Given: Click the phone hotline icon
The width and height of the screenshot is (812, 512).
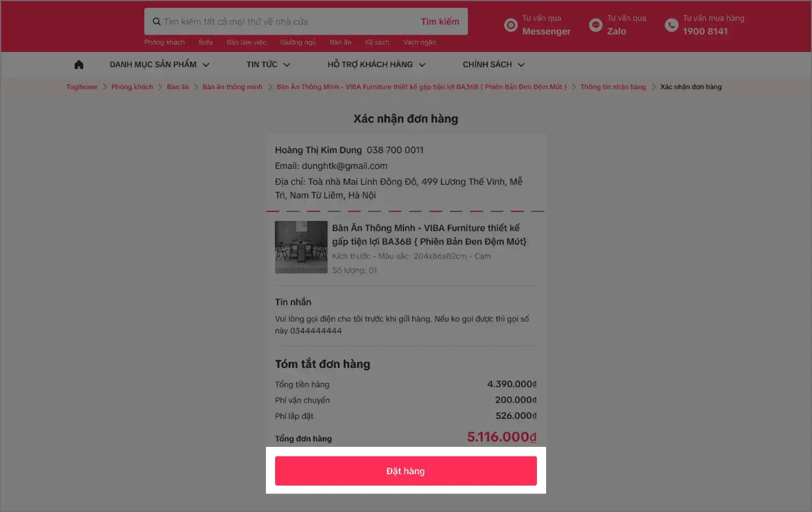Looking at the screenshot, I should tap(671, 25).
